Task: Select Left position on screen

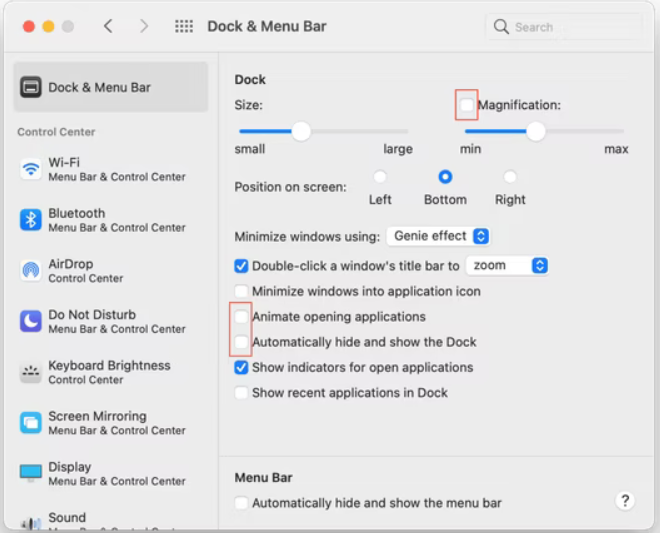Action: [380, 177]
